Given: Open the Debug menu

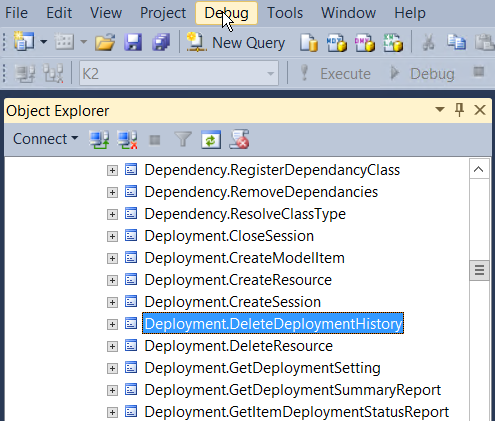Looking at the screenshot, I should (x=226, y=13).
